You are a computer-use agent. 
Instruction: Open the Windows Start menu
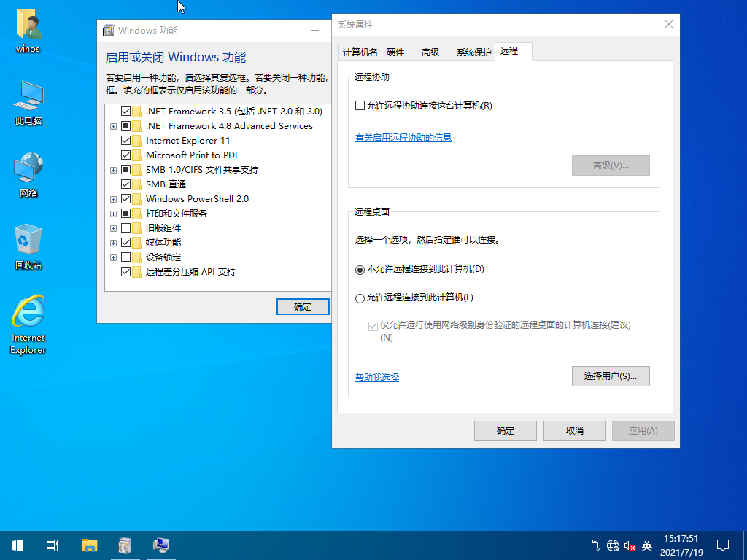(18, 545)
